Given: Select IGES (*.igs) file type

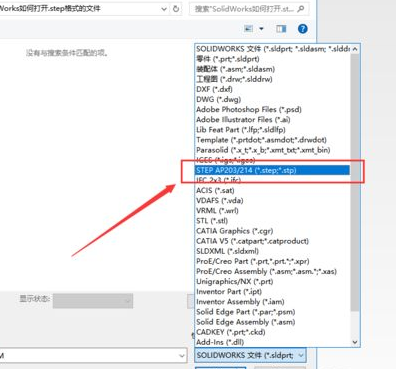Looking at the screenshot, I should (x=272, y=160).
